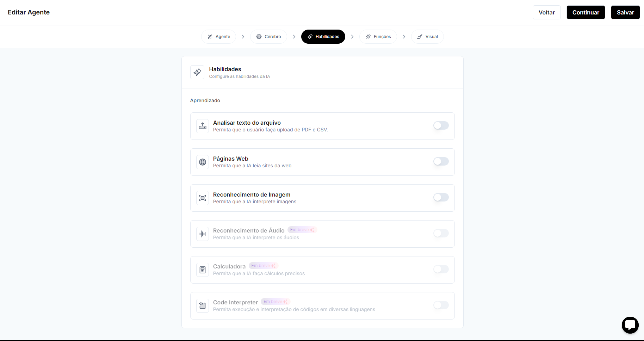This screenshot has width=644, height=341.
Task: Click the Voltar button
Action: click(546, 12)
